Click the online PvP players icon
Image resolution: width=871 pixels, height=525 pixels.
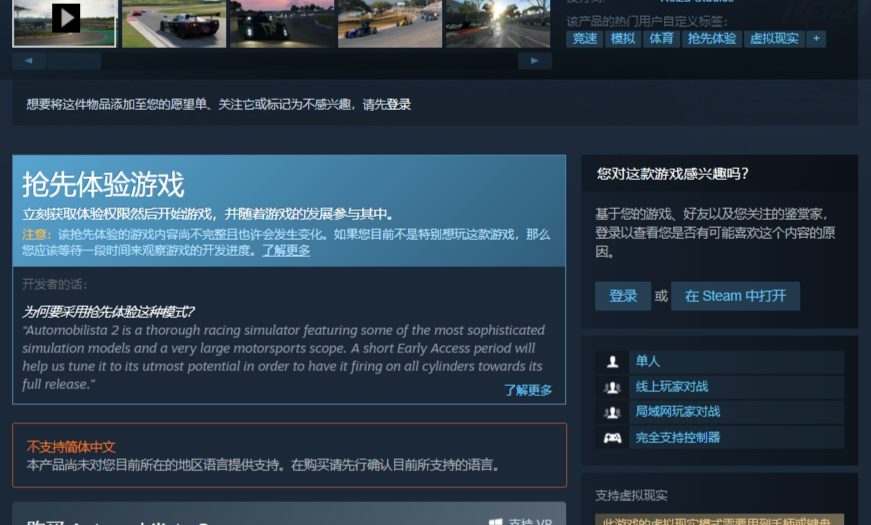click(612, 387)
